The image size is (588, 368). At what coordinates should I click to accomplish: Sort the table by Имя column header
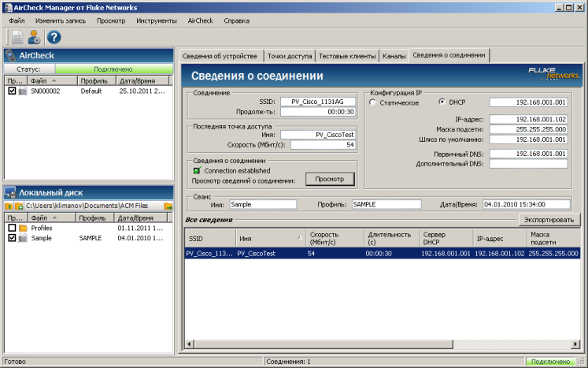coord(270,239)
